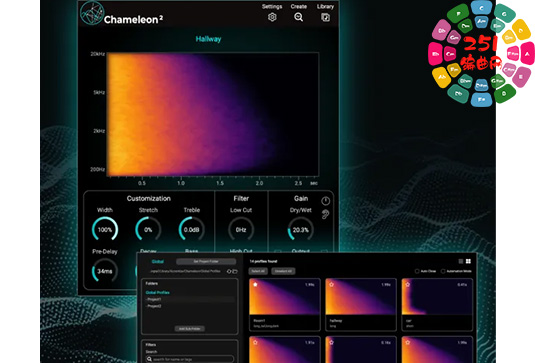
Task: Star the second-row 0.16s profile
Action: 331,342
